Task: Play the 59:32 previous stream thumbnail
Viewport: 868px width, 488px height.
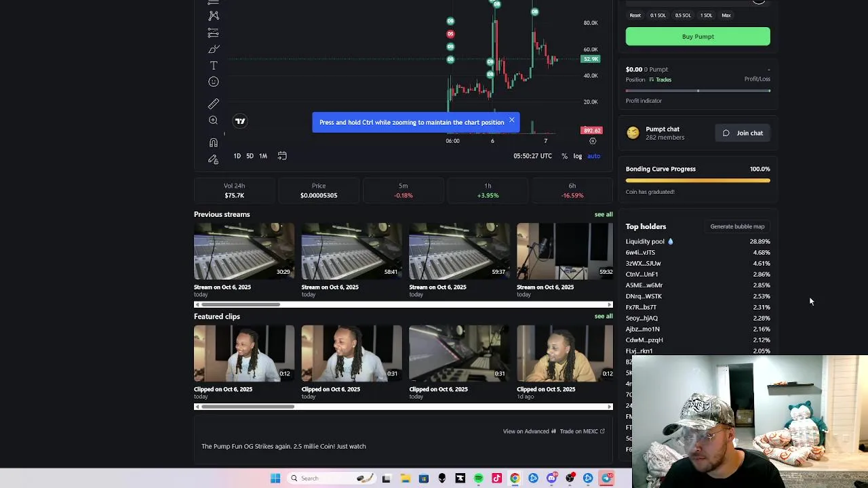Action: pos(565,251)
